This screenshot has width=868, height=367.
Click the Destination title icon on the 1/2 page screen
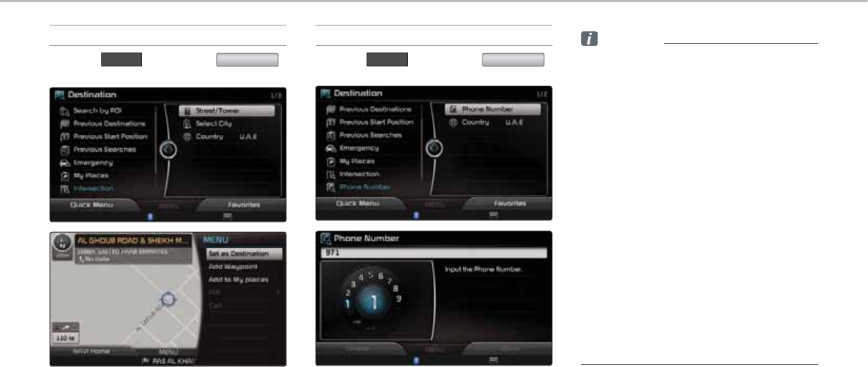(325, 93)
